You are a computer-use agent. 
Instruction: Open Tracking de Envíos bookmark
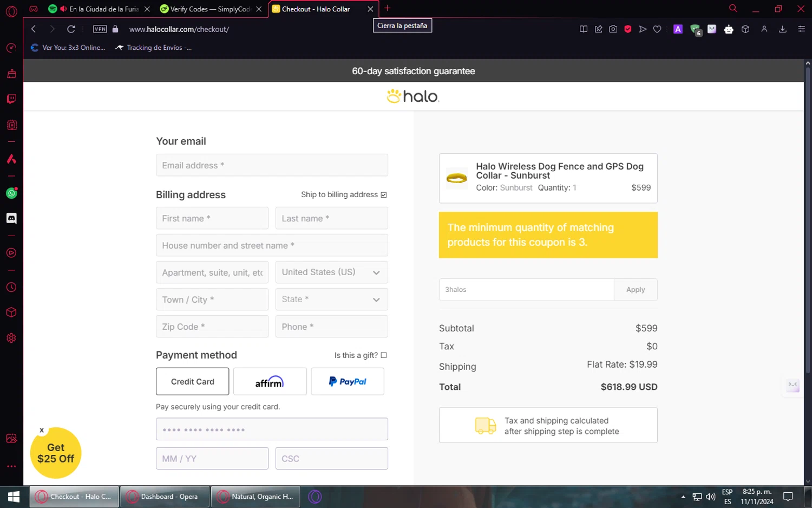coord(154,48)
